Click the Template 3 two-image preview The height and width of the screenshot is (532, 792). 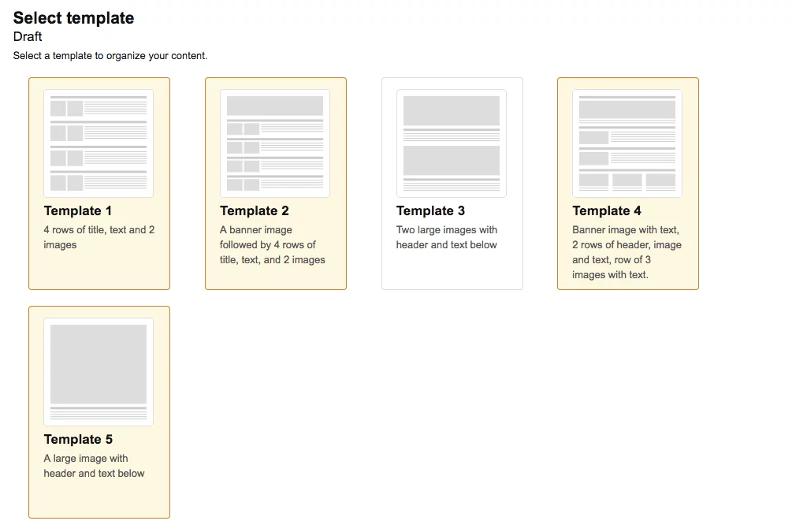pos(452,142)
